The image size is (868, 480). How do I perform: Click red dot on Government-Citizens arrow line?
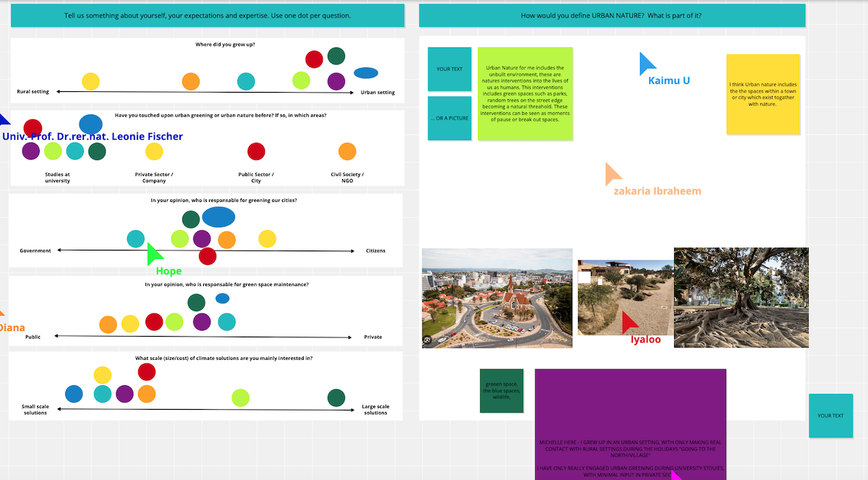click(208, 256)
